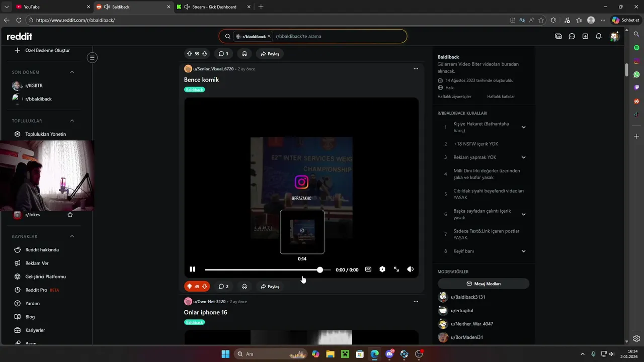Downvote the Bence komik post
The width and height of the screenshot is (644, 362).
click(205, 286)
